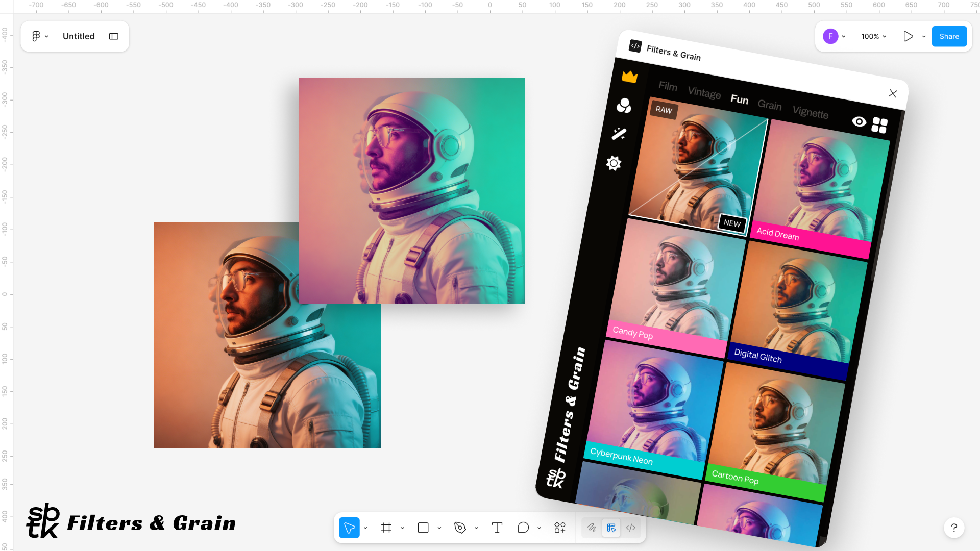Image resolution: width=980 pixels, height=551 pixels.
Task: Open the Actions resources tool
Action: [x=560, y=528]
